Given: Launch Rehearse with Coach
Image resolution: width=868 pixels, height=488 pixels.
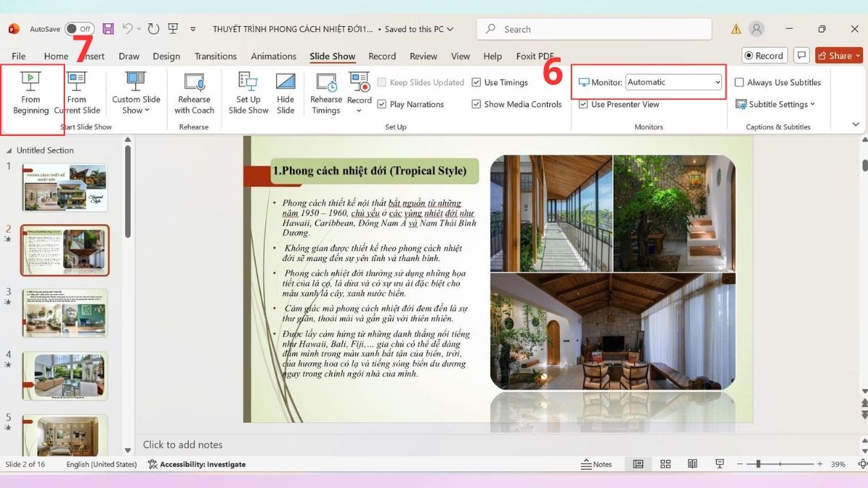Looking at the screenshot, I should point(194,94).
